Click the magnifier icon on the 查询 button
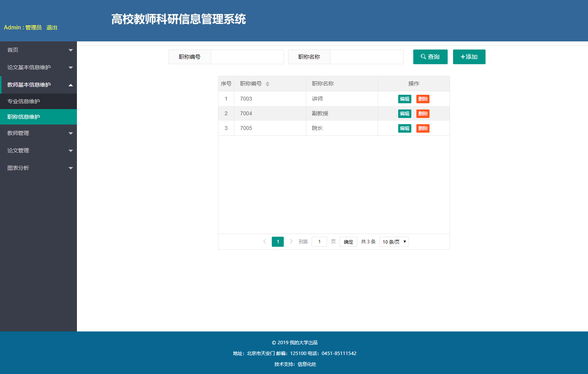The width and height of the screenshot is (588, 374). [423, 56]
